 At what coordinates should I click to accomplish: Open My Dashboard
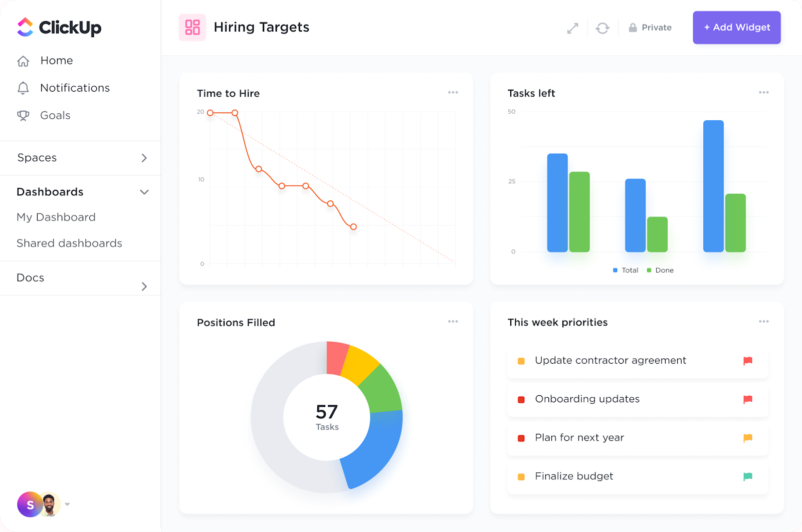click(56, 217)
